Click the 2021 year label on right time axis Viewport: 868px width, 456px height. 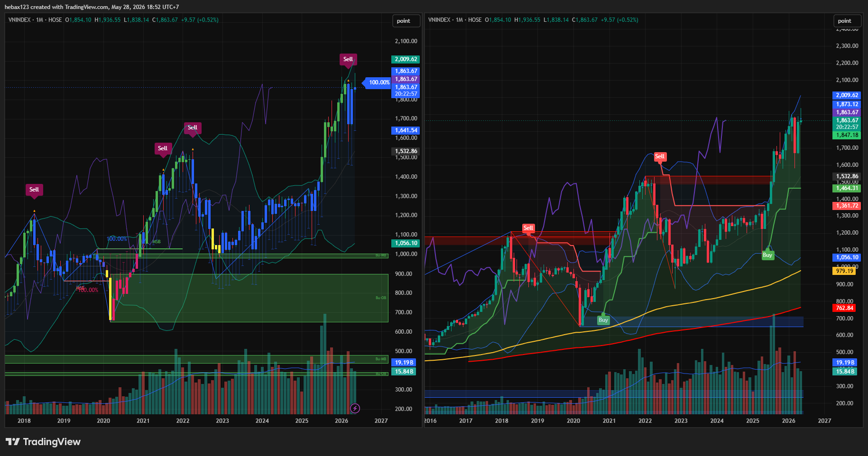point(609,421)
